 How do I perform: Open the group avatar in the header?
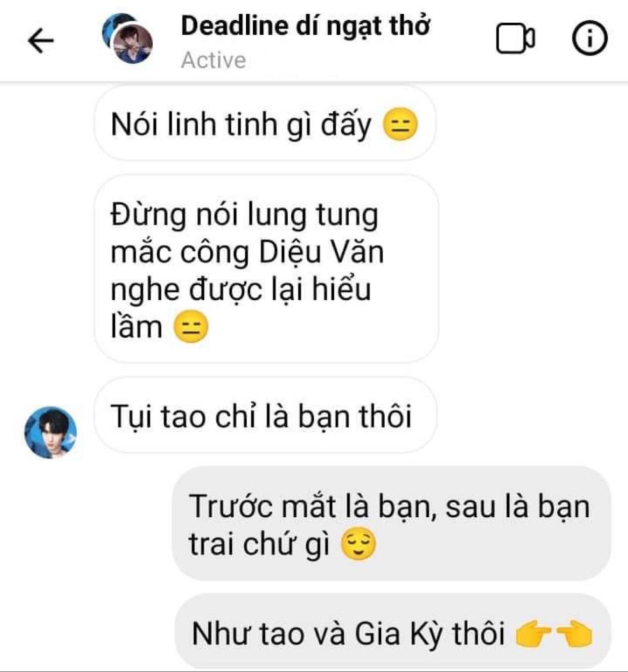[x=127, y=38]
